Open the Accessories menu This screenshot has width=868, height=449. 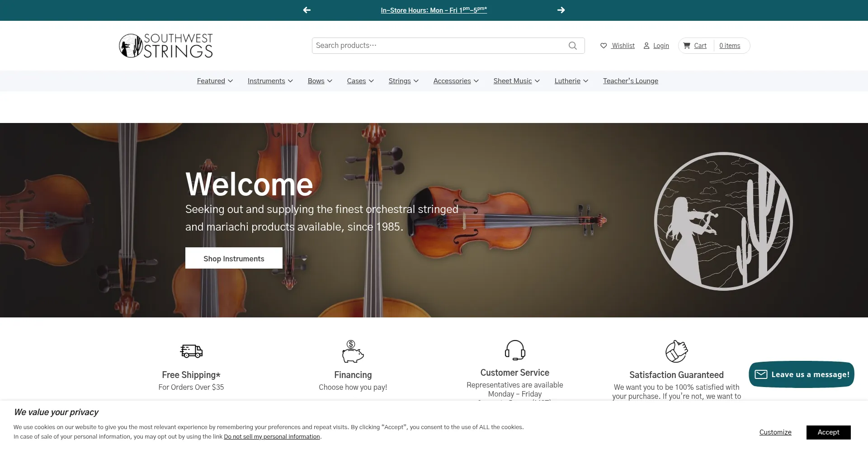pyautogui.click(x=456, y=81)
